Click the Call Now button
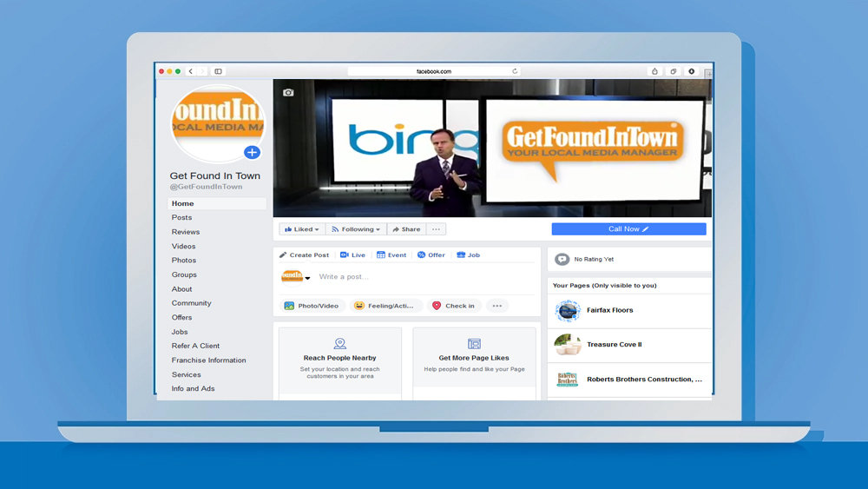 click(628, 228)
